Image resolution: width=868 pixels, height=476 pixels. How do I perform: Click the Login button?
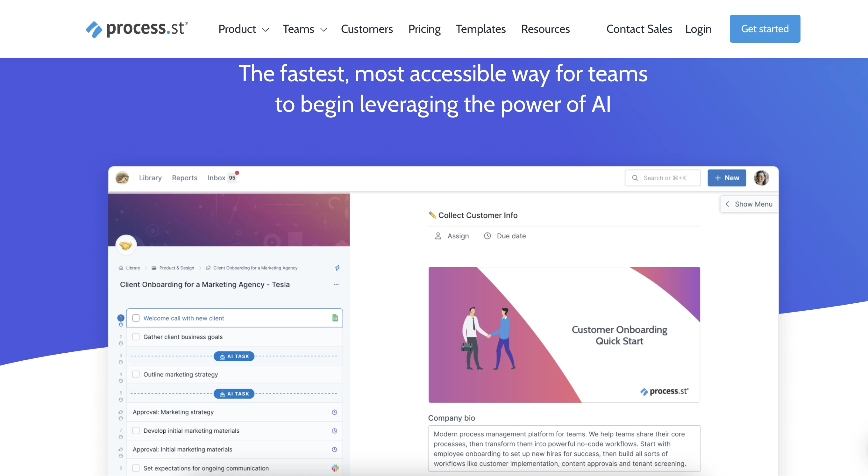698,28
